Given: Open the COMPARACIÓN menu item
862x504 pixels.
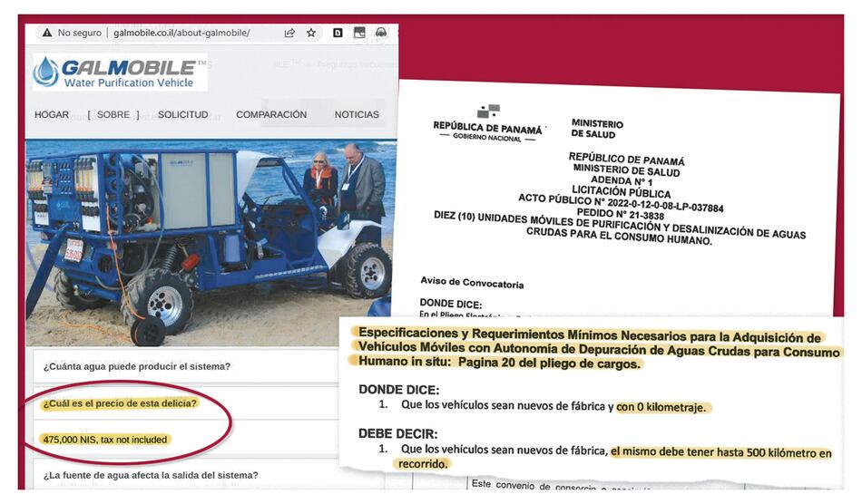Looking at the screenshot, I should pos(271,115).
